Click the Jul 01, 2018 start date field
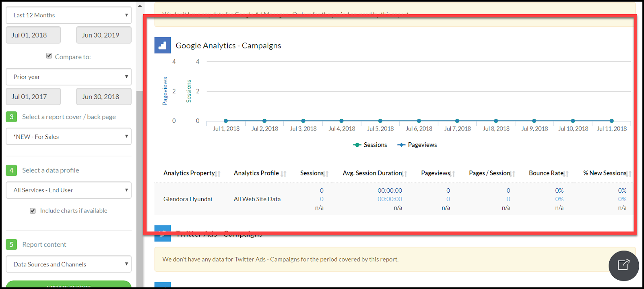The height and width of the screenshot is (289, 644). pos(33,35)
